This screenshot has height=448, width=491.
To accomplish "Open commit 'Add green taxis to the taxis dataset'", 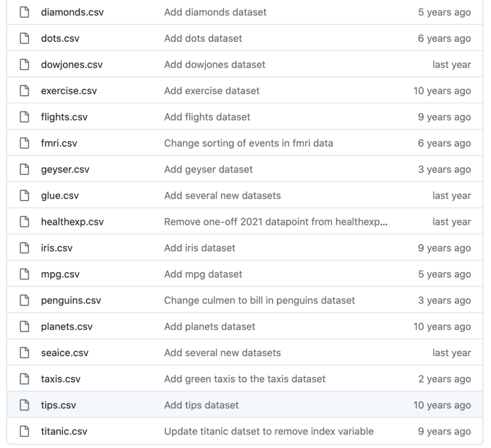I will point(245,379).
